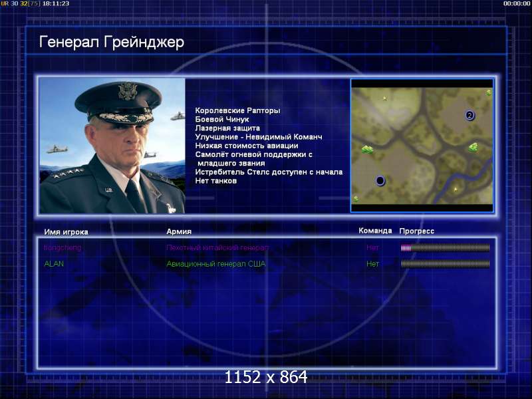532x399 pixels.
Task: Click the yellow star near top of minimap
Action: coord(385,98)
